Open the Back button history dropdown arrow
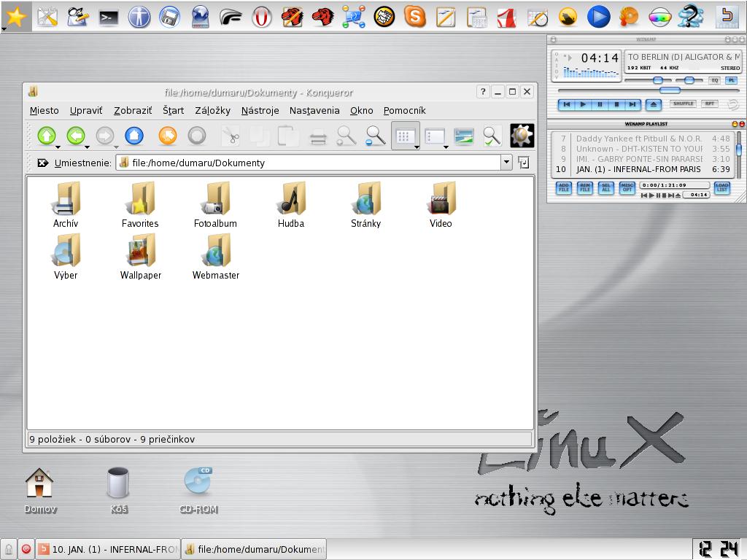The width and height of the screenshot is (747, 560). (x=87, y=147)
